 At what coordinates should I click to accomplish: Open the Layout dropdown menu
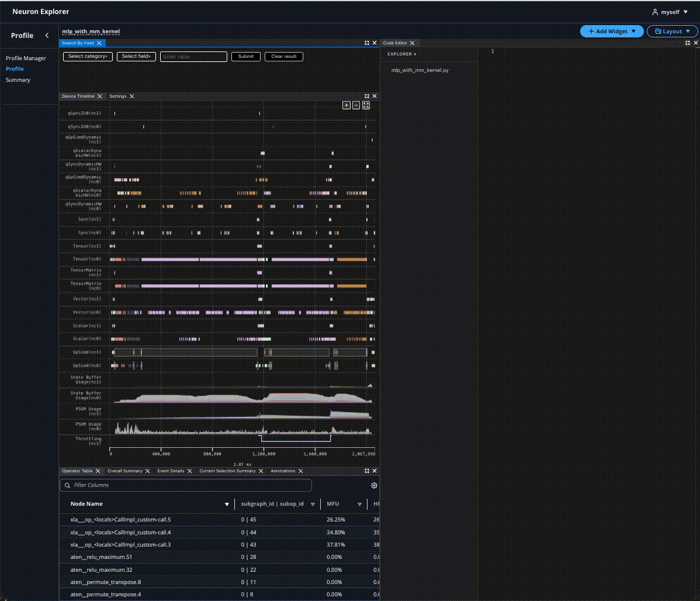(x=672, y=32)
